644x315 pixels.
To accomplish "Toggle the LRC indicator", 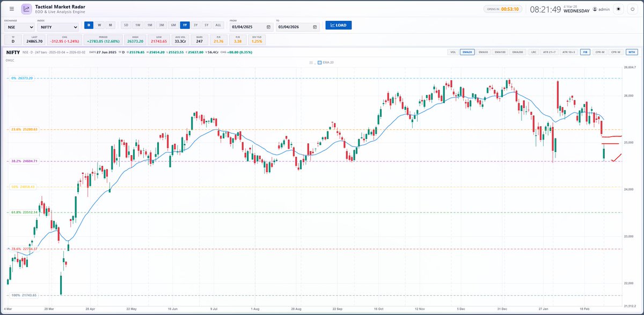I will click(x=533, y=52).
